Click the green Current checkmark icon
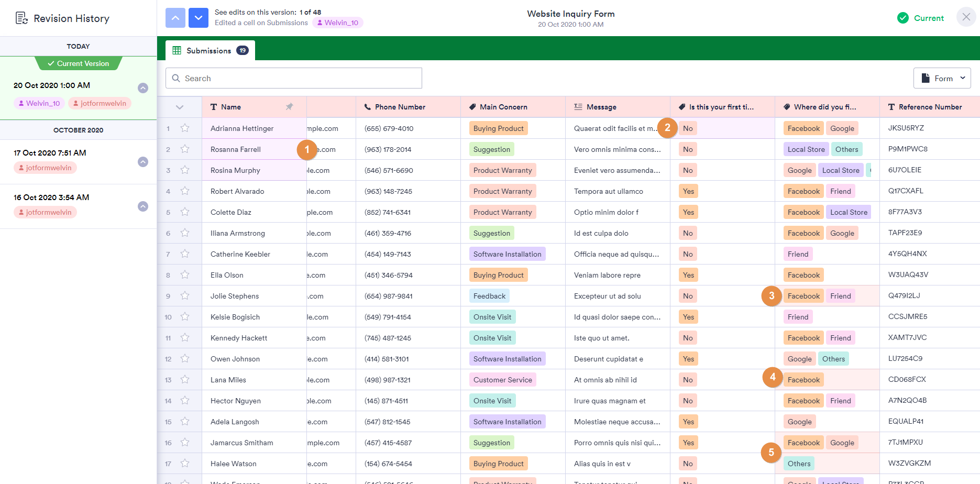This screenshot has height=484, width=980. pyautogui.click(x=902, y=18)
